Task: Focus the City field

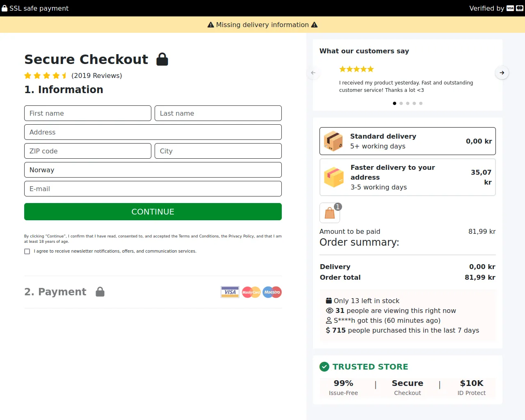Action: point(218,151)
